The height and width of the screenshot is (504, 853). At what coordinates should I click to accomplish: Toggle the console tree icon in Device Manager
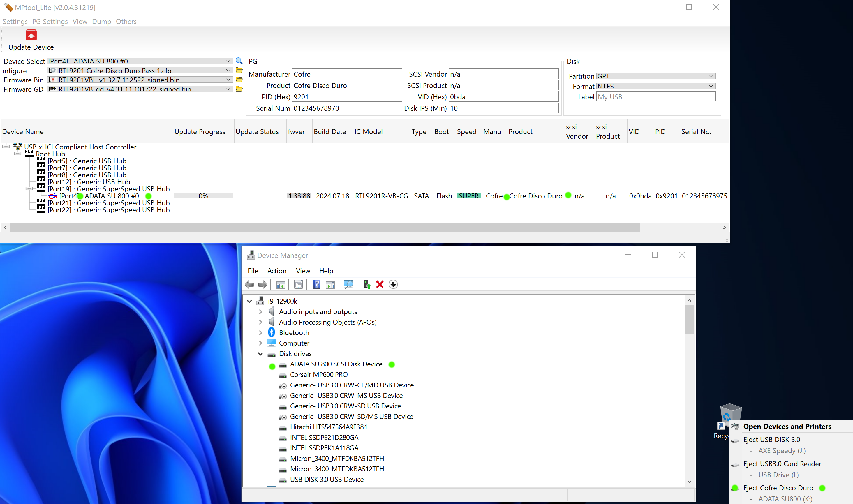(x=281, y=285)
